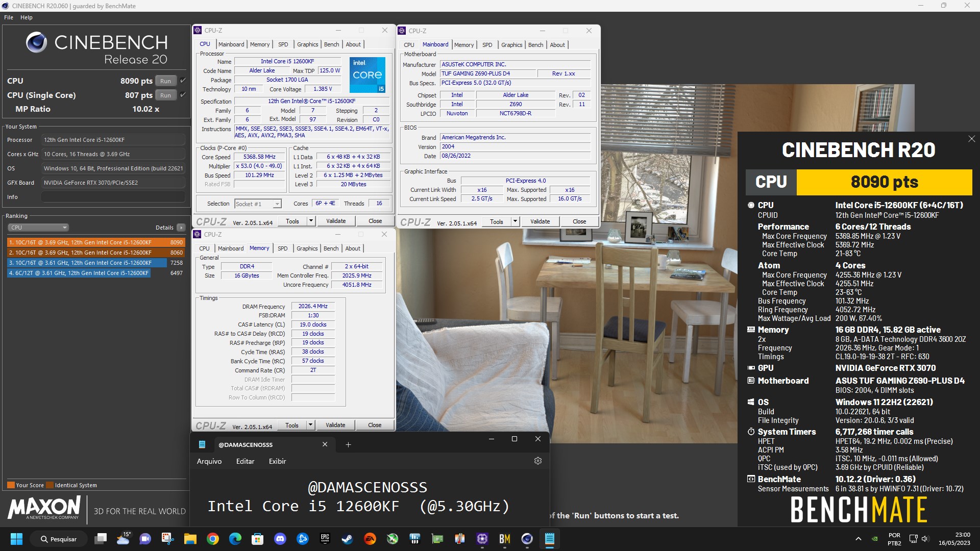Open EA app from taskbar
The image size is (980, 551).
coord(370,539)
